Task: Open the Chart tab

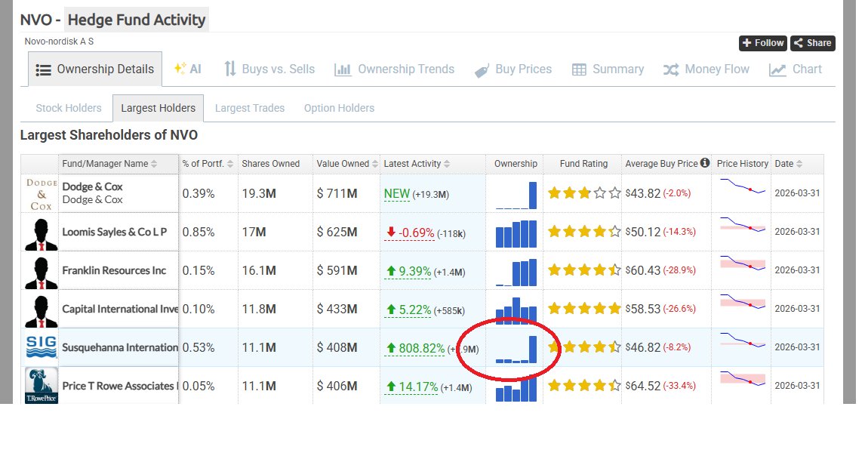Action: point(796,69)
